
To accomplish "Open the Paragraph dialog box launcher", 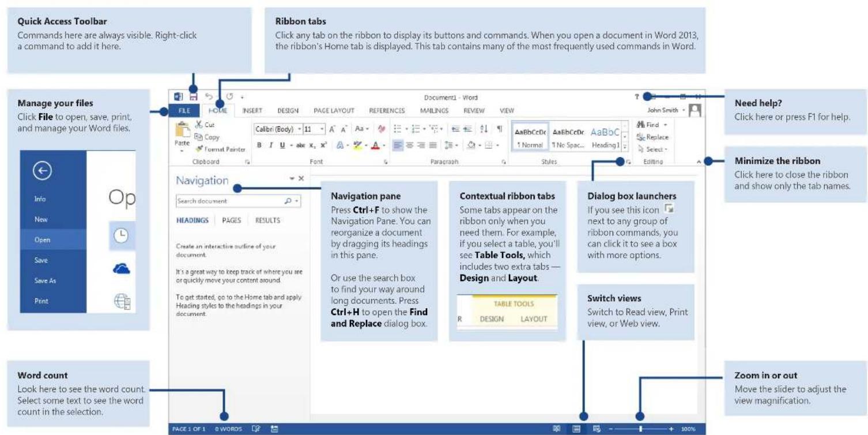I will [x=504, y=163].
